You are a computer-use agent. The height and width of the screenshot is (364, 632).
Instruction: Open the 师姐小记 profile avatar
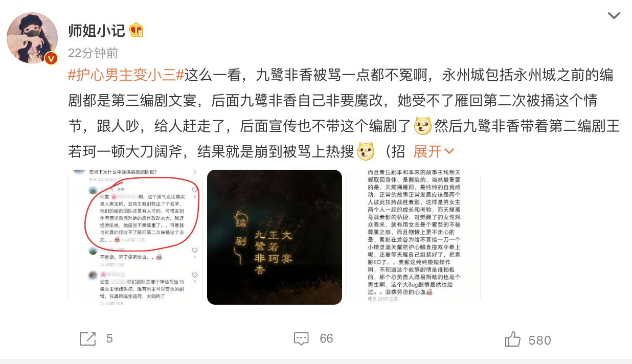pos(32,38)
